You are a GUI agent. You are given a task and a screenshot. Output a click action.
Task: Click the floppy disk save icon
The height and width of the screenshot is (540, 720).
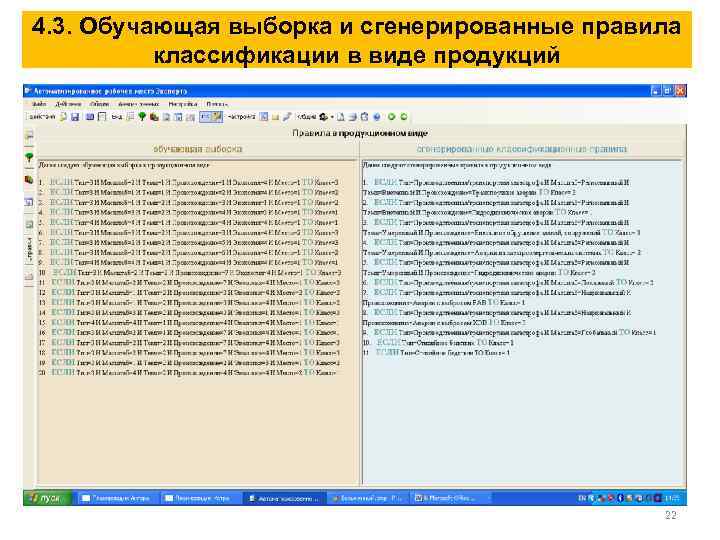[x=75, y=117]
